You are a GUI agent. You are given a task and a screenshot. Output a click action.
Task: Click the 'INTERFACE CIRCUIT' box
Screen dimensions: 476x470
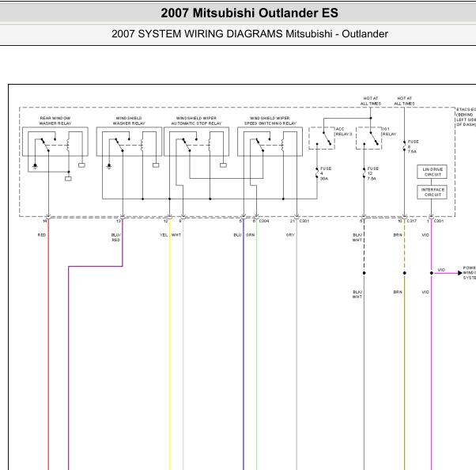tap(432, 192)
